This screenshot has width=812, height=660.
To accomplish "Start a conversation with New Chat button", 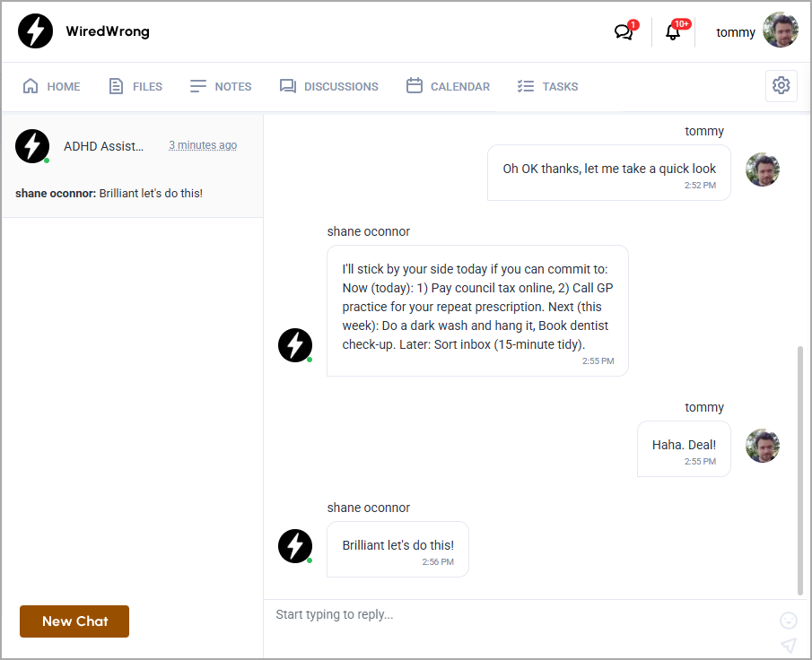I will click(74, 621).
